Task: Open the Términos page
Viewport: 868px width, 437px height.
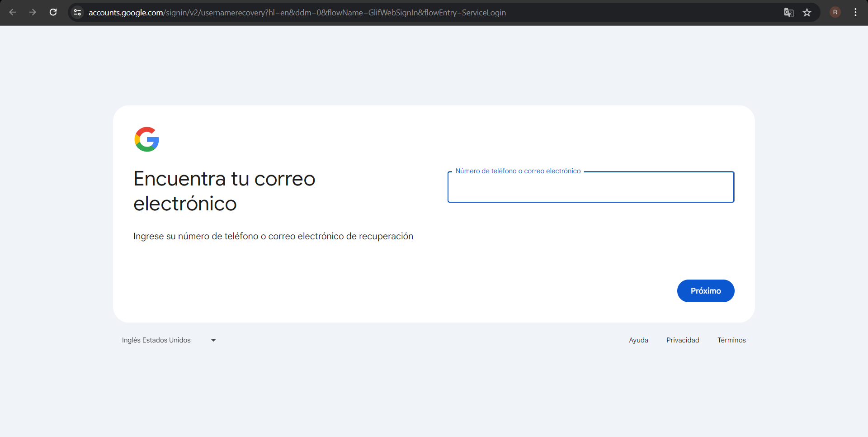Action: [731, 340]
